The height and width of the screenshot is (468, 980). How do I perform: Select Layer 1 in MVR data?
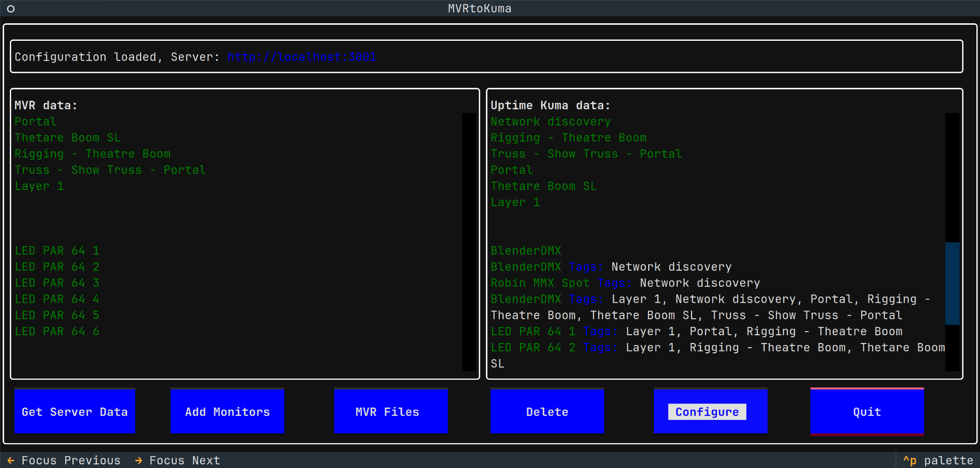pos(39,186)
